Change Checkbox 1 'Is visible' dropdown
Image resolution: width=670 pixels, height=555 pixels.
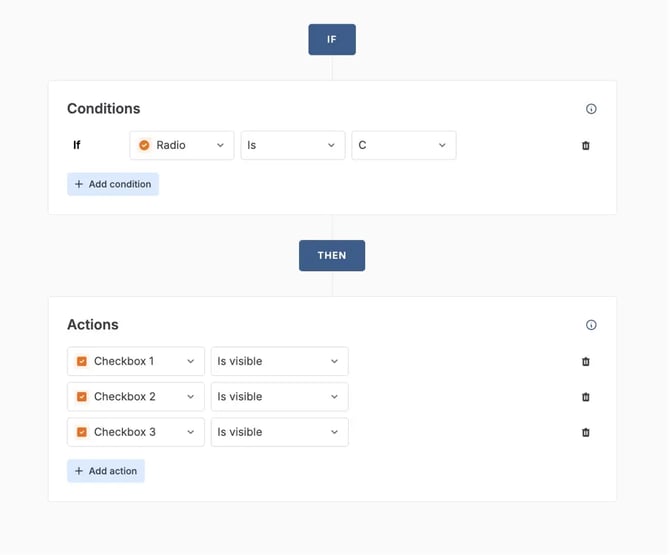click(279, 361)
